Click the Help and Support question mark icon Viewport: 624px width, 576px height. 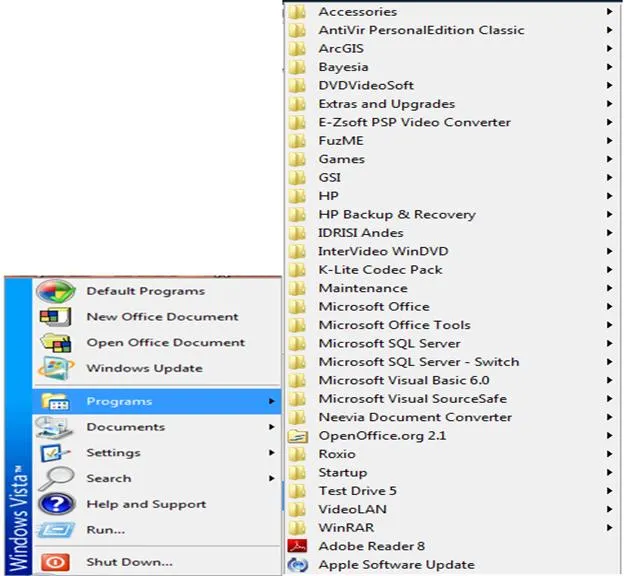point(57,504)
